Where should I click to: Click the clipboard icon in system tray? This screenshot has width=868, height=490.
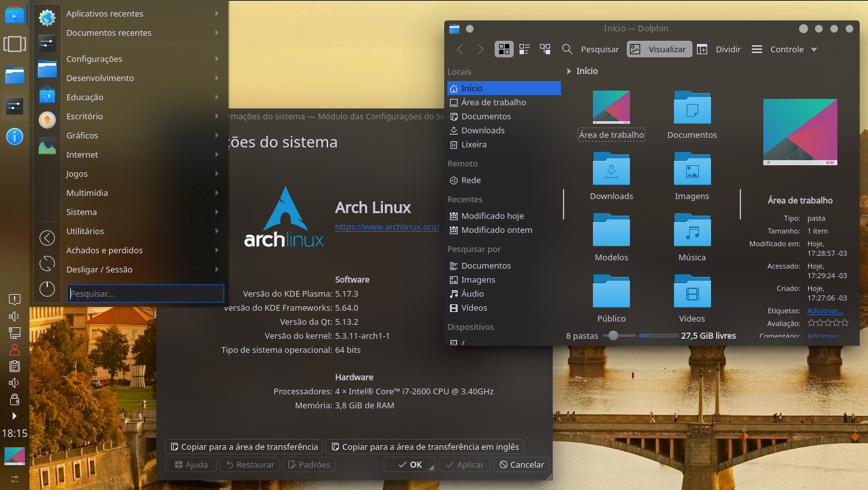(14, 366)
